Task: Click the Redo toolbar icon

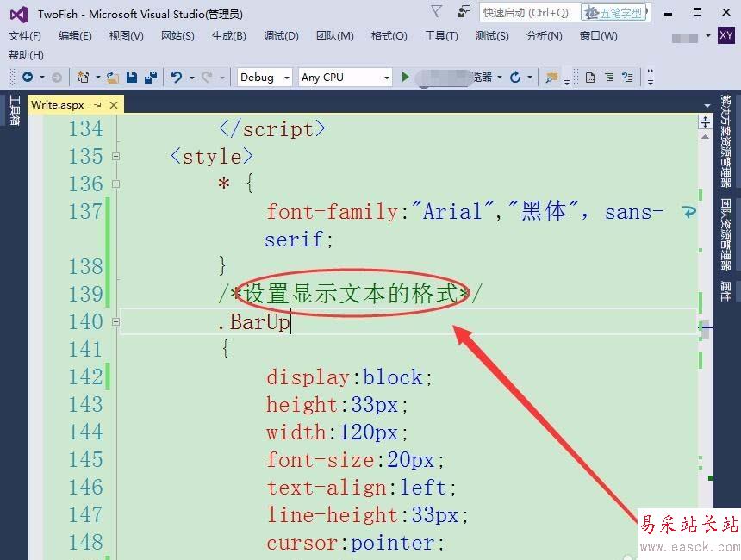Action: 207,77
